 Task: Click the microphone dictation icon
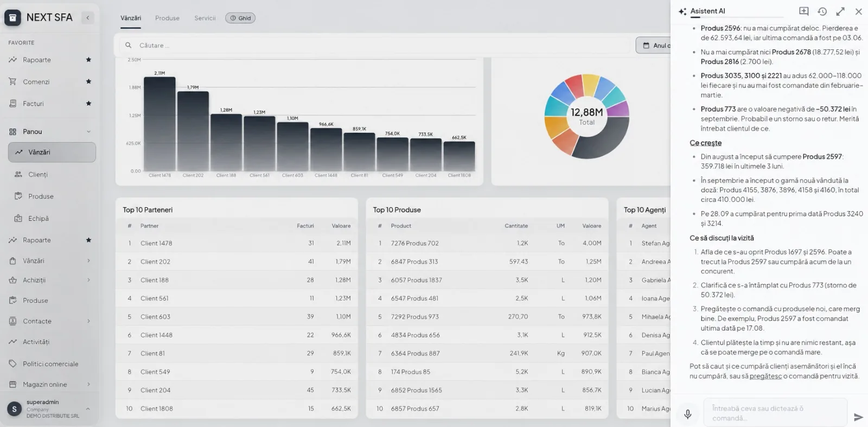(687, 414)
